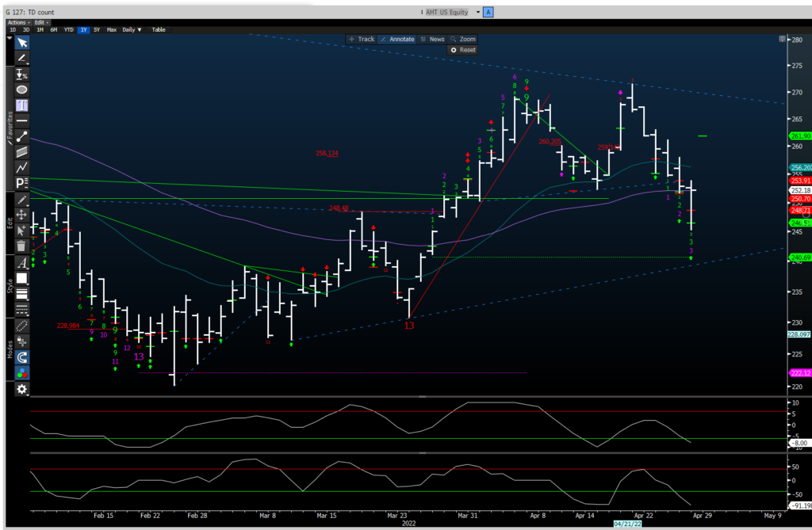The height and width of the screenshot is (530, 812).
Task: Select the trend line segment tool
Action: (x=21, y=136)
